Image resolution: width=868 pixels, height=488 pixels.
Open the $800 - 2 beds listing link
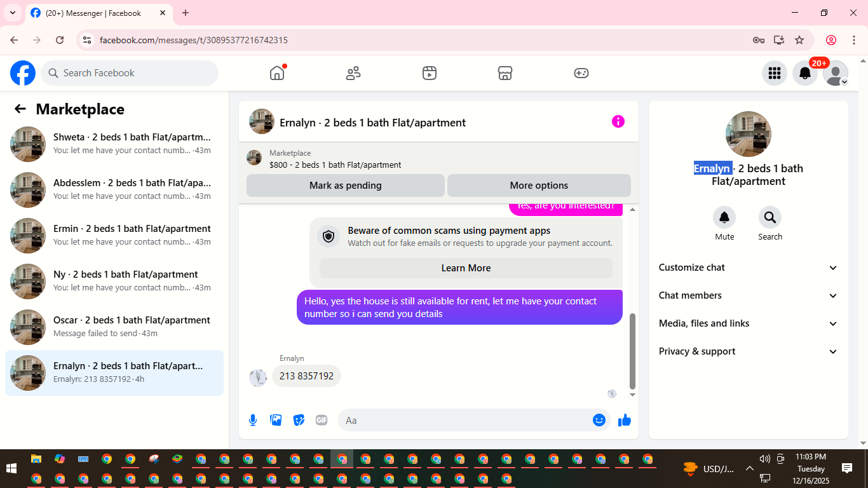point(335,165)
